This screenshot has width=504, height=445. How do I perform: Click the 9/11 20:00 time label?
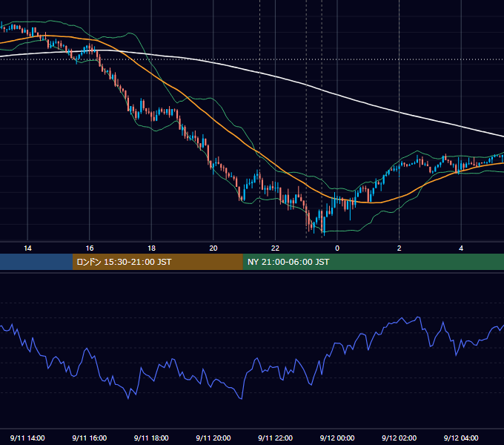pos(213,438)
